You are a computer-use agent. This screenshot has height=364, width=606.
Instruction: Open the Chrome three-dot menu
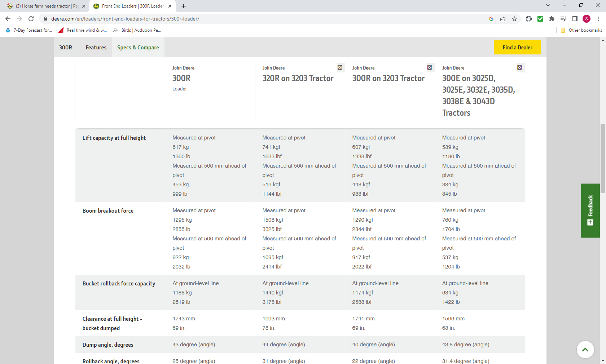click(x=598, y=19)
